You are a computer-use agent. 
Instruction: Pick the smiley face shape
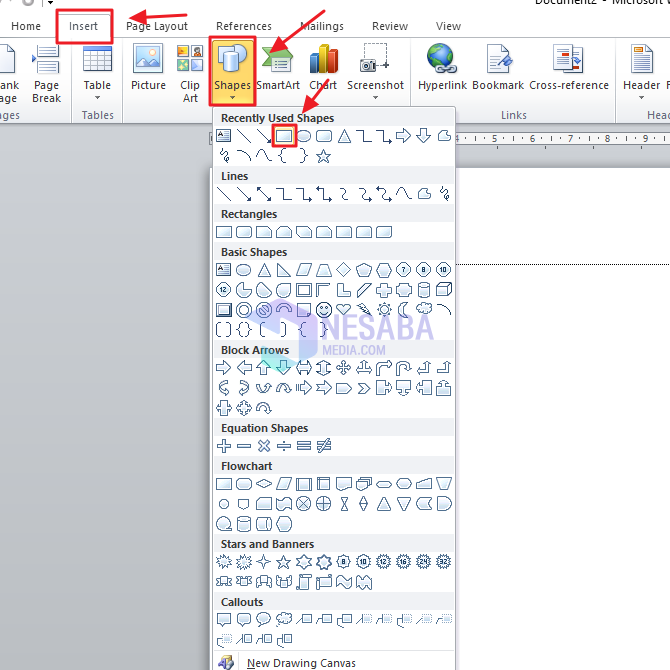pyautogui.click(x=323, y=309)
